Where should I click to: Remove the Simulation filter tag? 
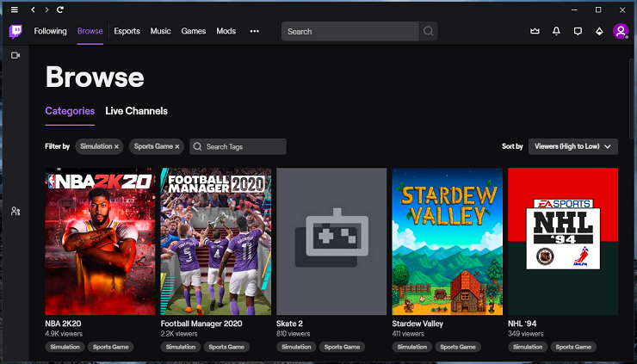pyautogui.click(x=116, y=146)
